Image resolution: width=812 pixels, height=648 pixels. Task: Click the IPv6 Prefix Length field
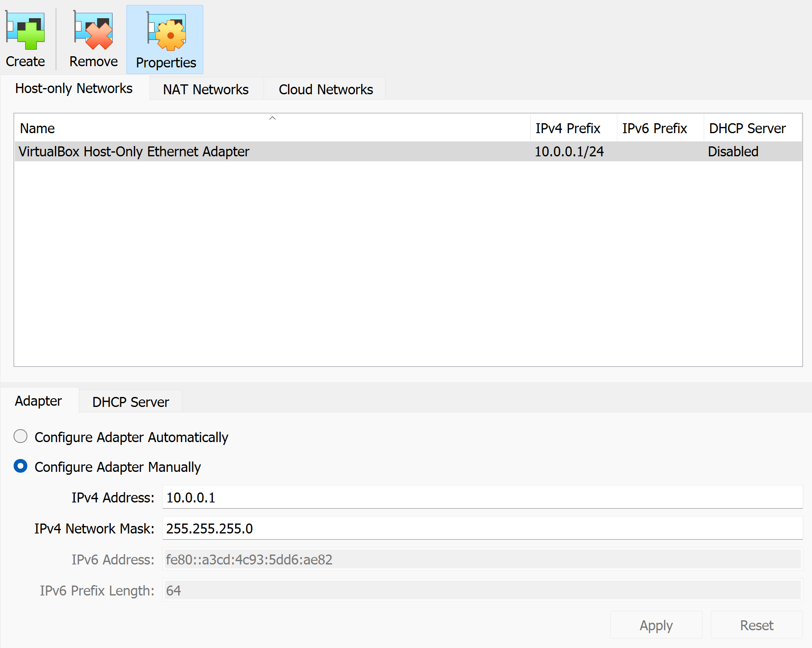[481, 591]
